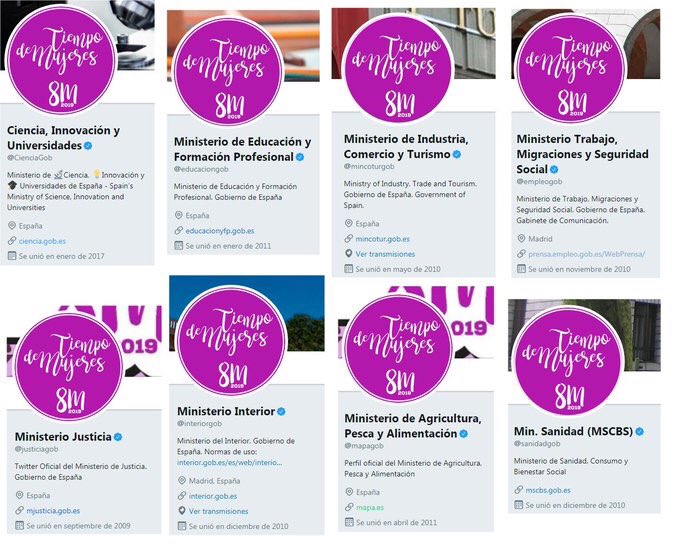
Task: Click calendar icon beside 'Se unió en enero de 2011'
Action: pos(178,245)
